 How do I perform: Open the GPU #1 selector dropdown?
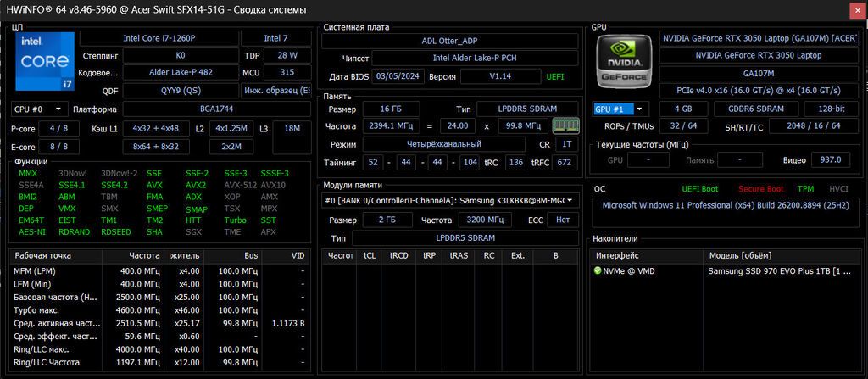[621, 109]
